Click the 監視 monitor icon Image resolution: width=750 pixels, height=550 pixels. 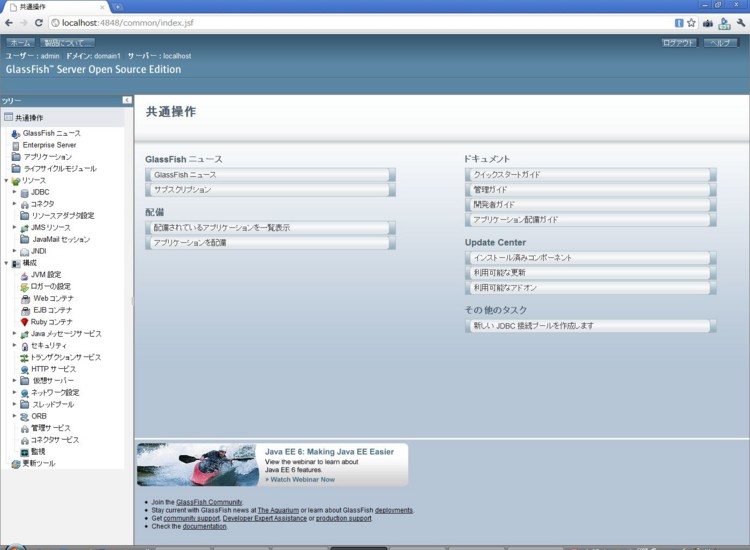click(24, 452)
